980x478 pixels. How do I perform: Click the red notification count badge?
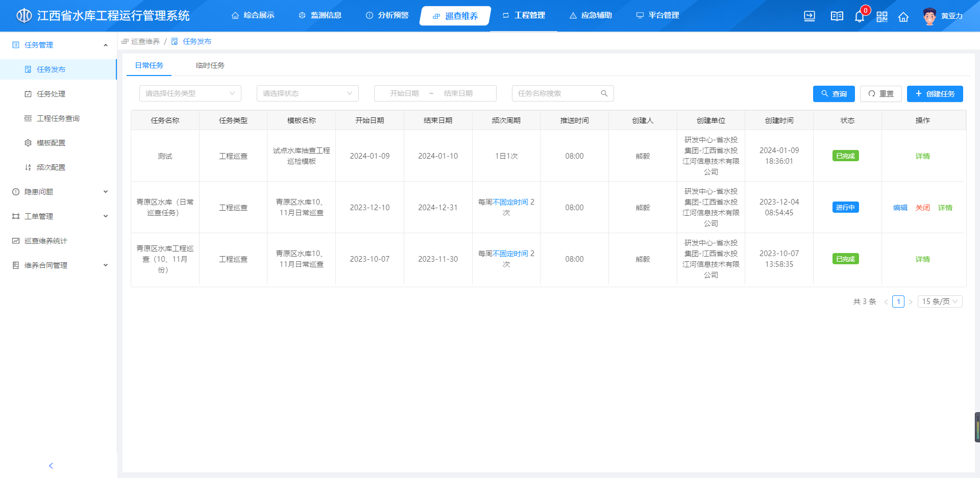tap(866, 10)
